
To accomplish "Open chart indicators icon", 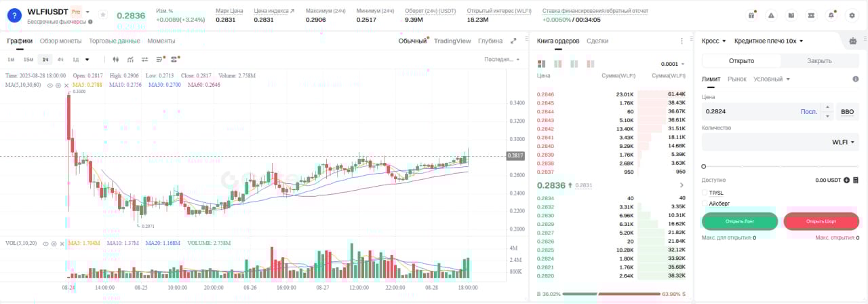I will coord(130,60).
